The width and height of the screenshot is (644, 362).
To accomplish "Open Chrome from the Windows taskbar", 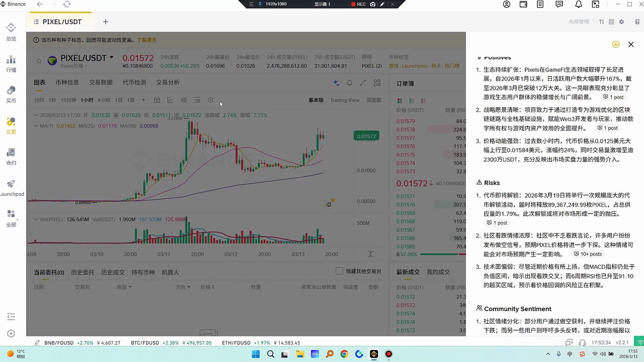I will (x=344, y=354).
